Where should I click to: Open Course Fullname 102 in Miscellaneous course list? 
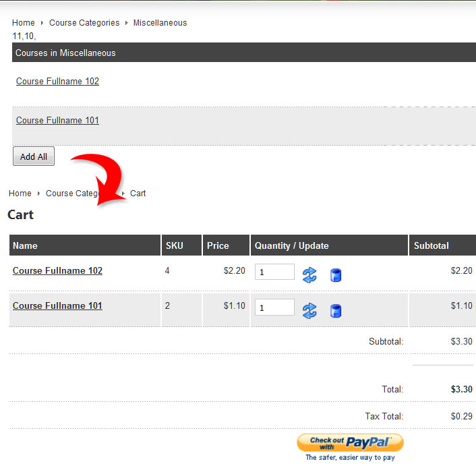tap(57, 82)
